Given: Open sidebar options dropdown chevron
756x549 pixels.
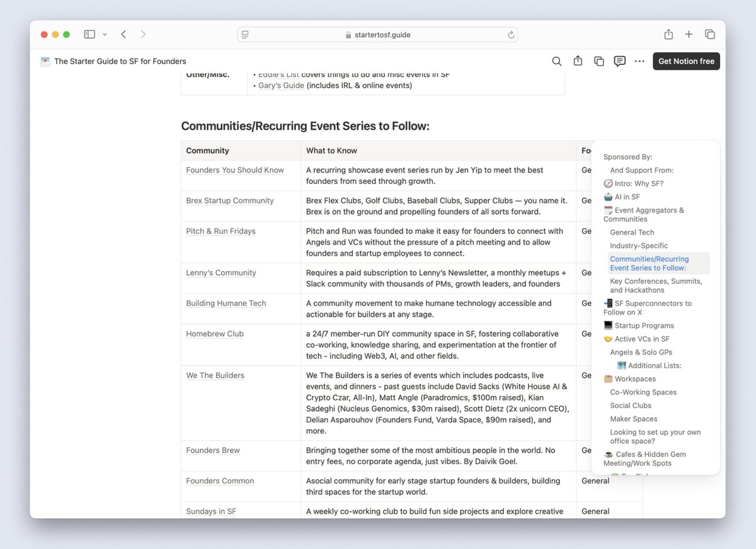Looking at the screenshot, I should (105, 35).
